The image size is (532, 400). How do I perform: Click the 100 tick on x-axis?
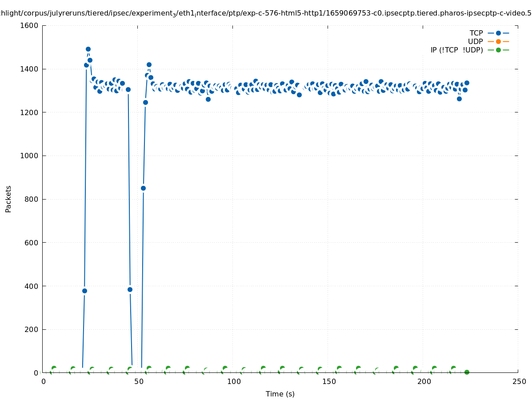click(x=233, y=382)
